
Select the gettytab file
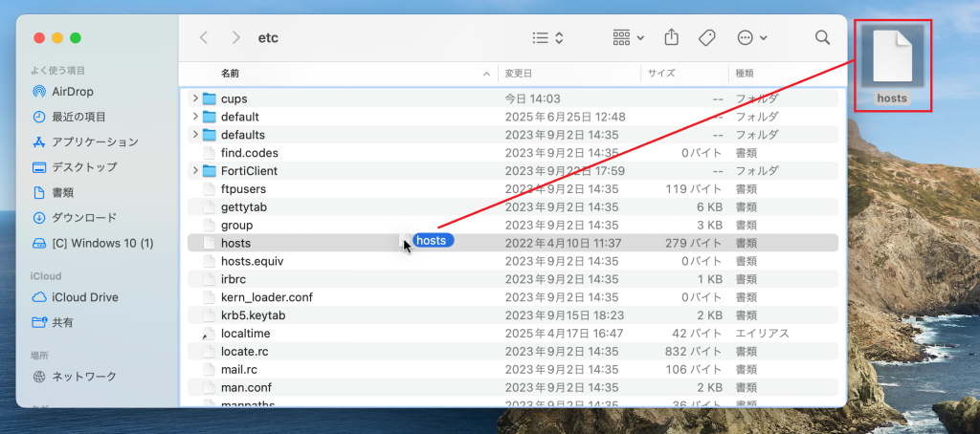513,207
